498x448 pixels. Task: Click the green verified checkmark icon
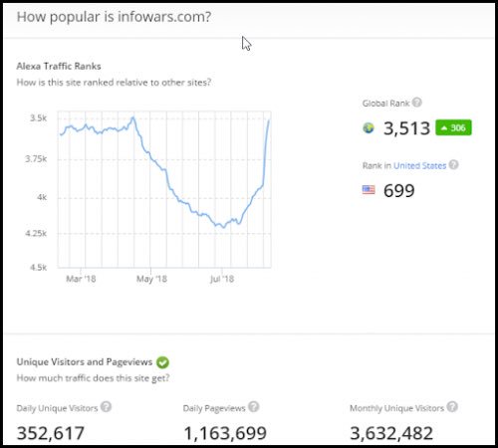point(162,362)
